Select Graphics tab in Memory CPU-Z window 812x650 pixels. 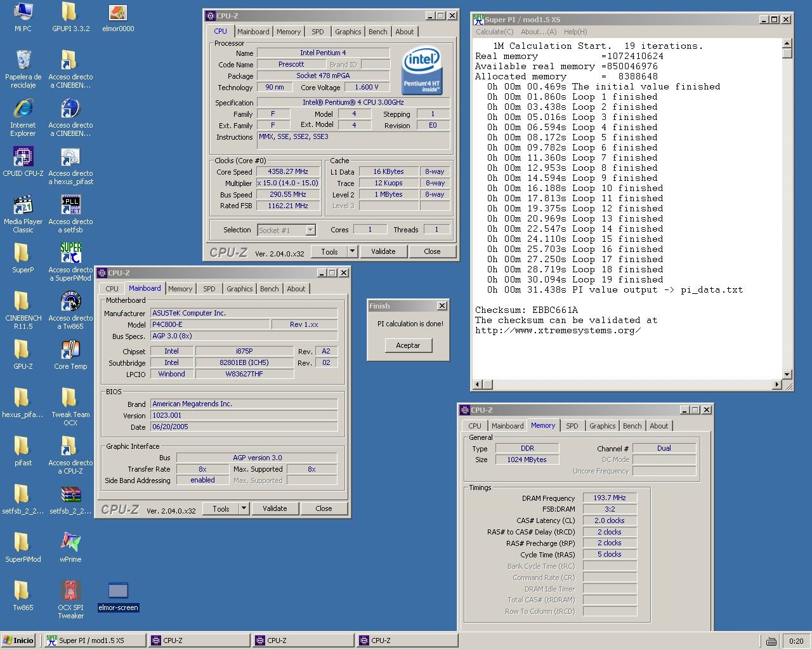click(x=602, y=426)
